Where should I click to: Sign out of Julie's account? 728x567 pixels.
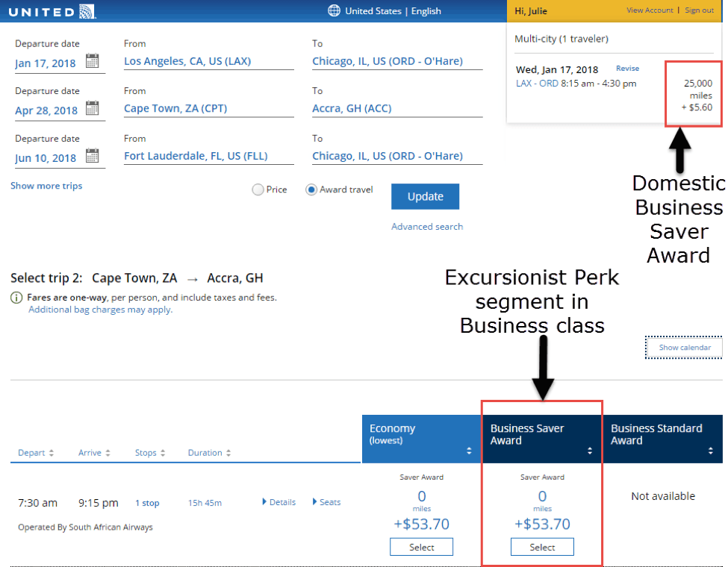pos(699,10)
